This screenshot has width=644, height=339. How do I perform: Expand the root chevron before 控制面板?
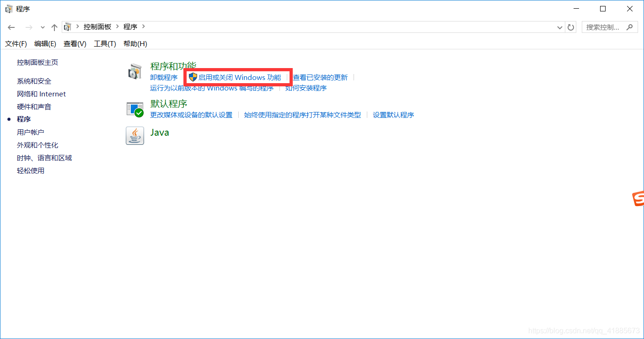click(x=77, y=27)
